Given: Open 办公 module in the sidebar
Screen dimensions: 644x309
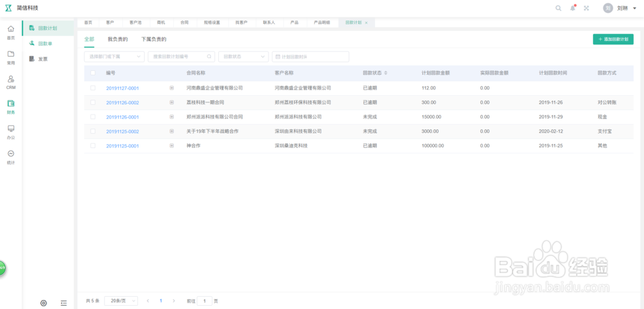Looking at the screenshot, I should pyautogui.click(x=11, y=132).
